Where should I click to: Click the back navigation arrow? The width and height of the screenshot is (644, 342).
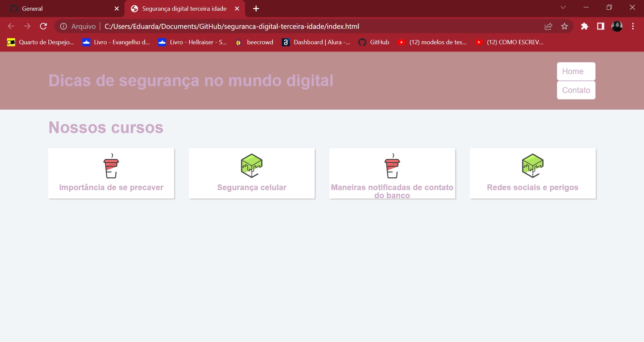click(x=11, y=26)
